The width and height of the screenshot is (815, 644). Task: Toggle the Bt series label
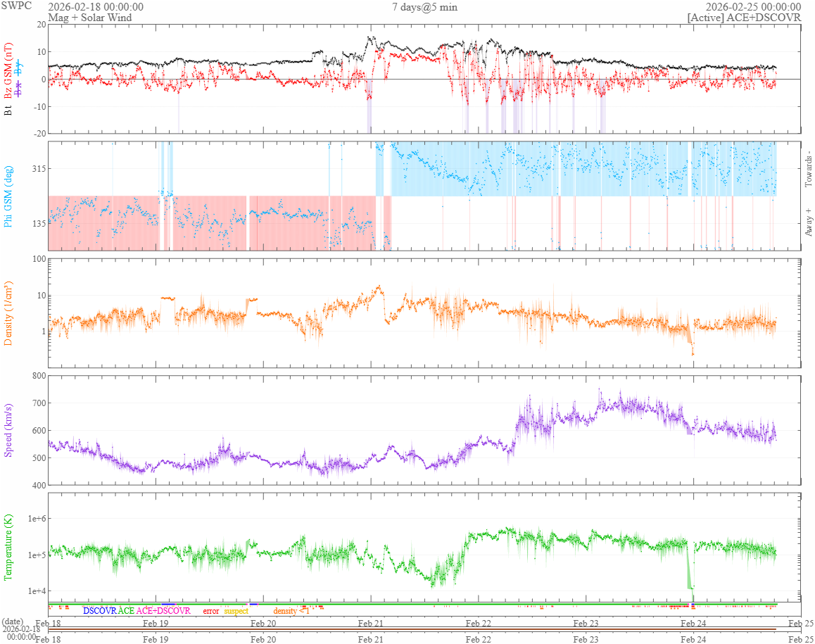[8, 112]
